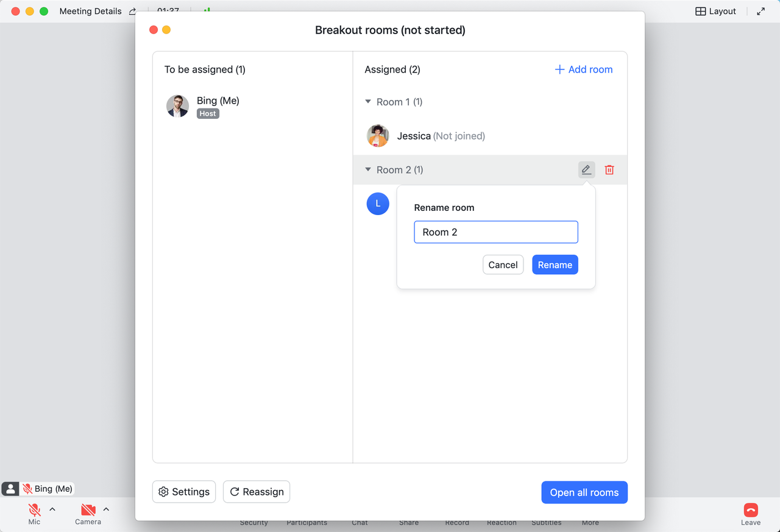Viewport: 780px width, 532px height.
Task: Click the blue L participant avatar
Action: (x=378, y=204)
